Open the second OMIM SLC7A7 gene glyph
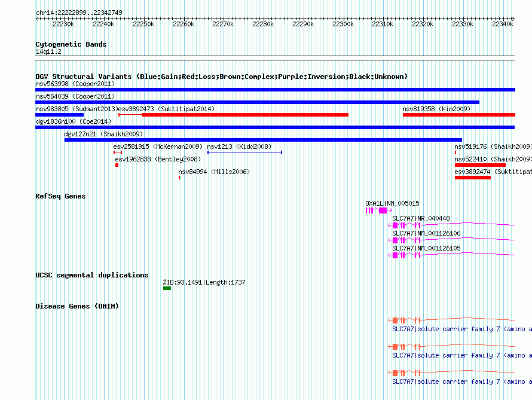The height and width of the screenshot is (400, 532). [451, 346]
